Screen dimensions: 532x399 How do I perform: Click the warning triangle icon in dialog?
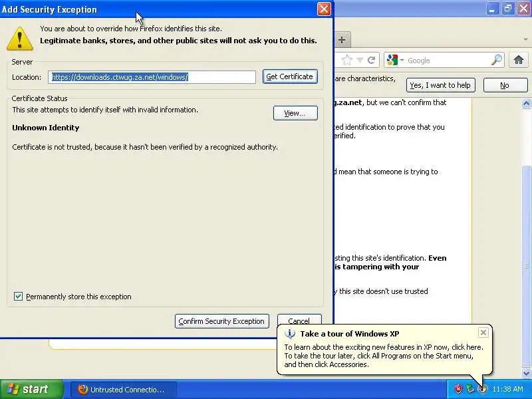coord(20,39)
